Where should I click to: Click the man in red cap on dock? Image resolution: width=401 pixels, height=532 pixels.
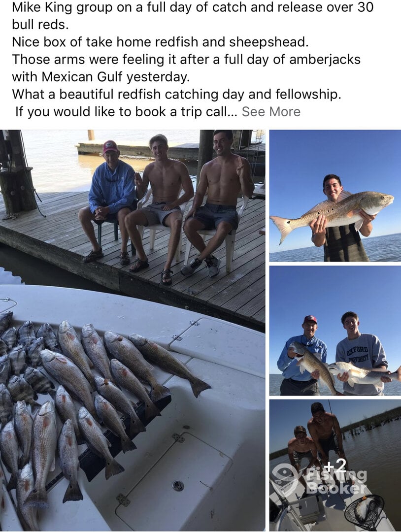pyautogui.click(x=108, y=200)
